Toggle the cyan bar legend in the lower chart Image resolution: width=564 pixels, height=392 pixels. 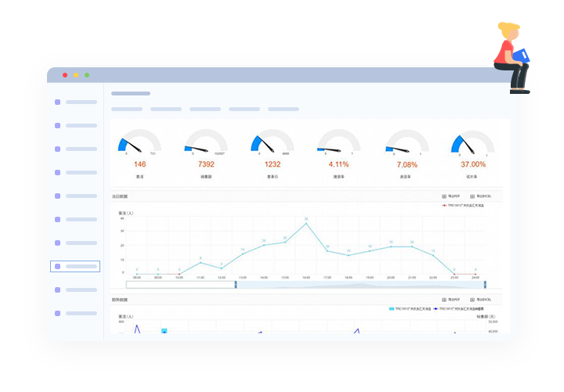click(410, 308)
